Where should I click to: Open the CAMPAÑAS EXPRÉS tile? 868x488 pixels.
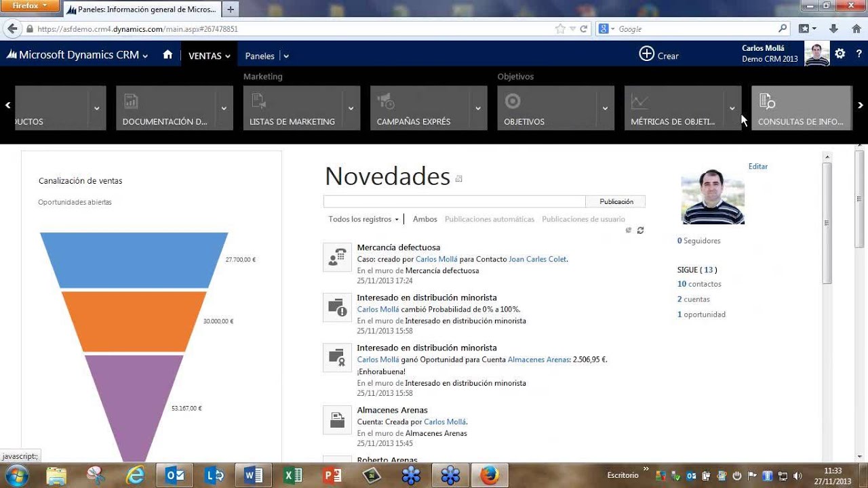coord(420,108)
